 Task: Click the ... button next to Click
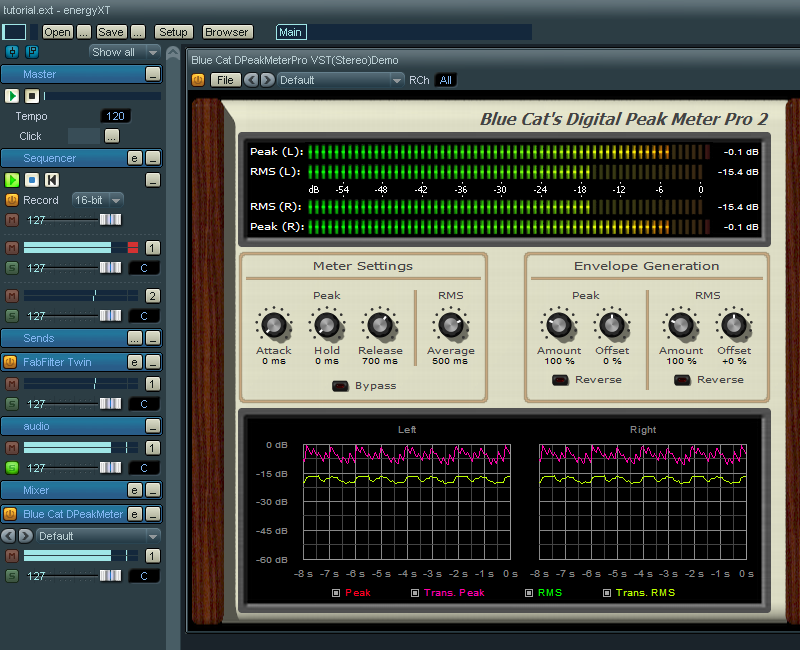[112, 136]
